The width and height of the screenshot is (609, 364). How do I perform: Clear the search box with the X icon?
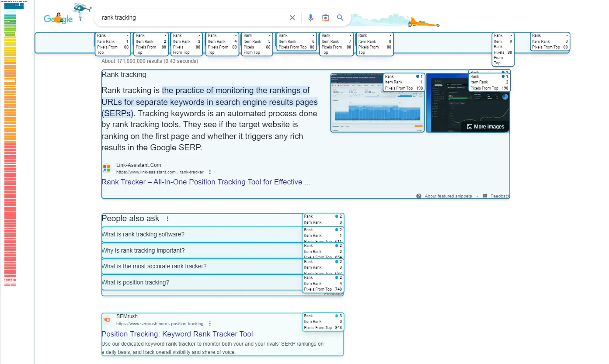pos(292,18)
